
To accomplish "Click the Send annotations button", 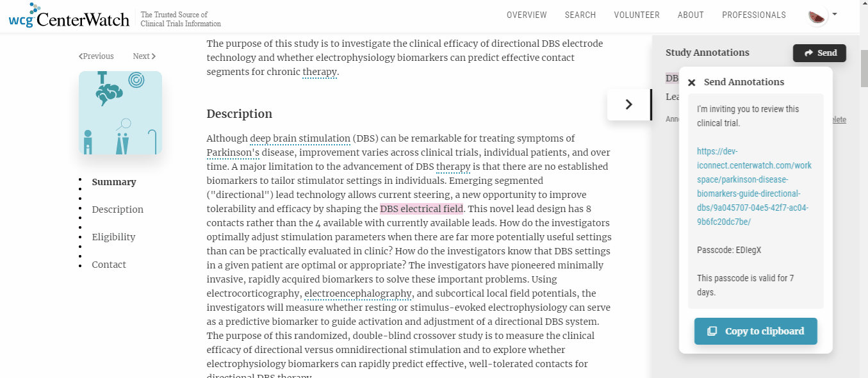I will [819, 53].
